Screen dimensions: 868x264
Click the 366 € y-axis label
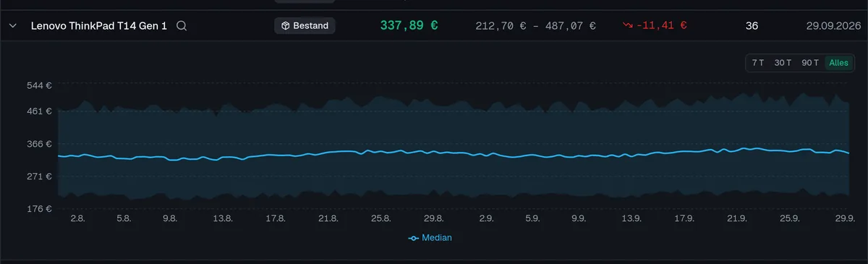point(39,143)
